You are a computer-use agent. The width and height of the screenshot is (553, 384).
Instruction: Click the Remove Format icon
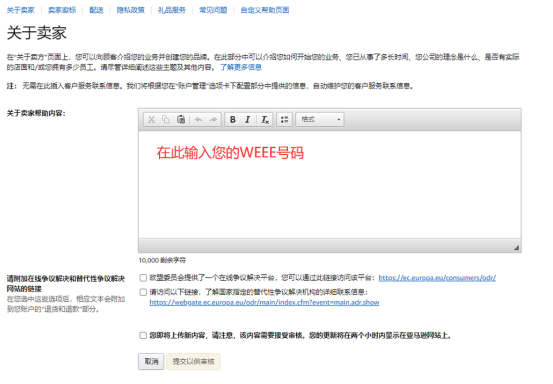tap(265, 120)
